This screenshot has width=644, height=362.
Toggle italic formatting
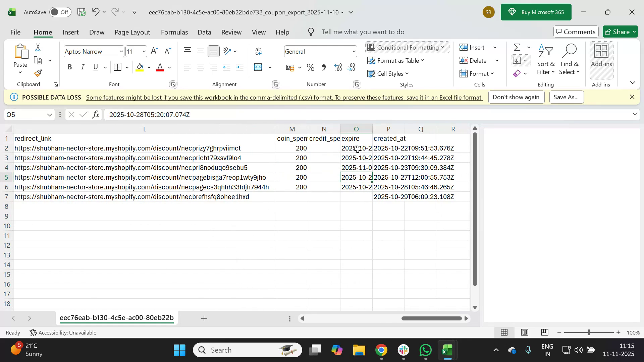coord(83,67)
